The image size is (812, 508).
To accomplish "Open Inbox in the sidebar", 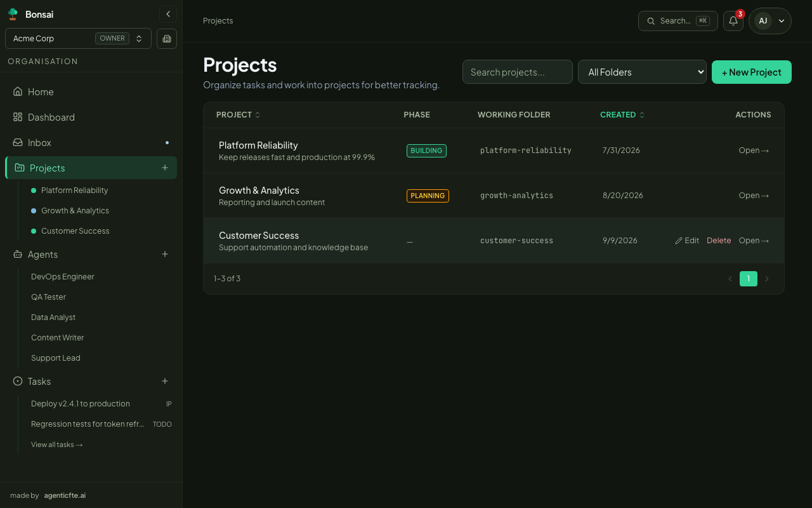I will pos(91,142).
